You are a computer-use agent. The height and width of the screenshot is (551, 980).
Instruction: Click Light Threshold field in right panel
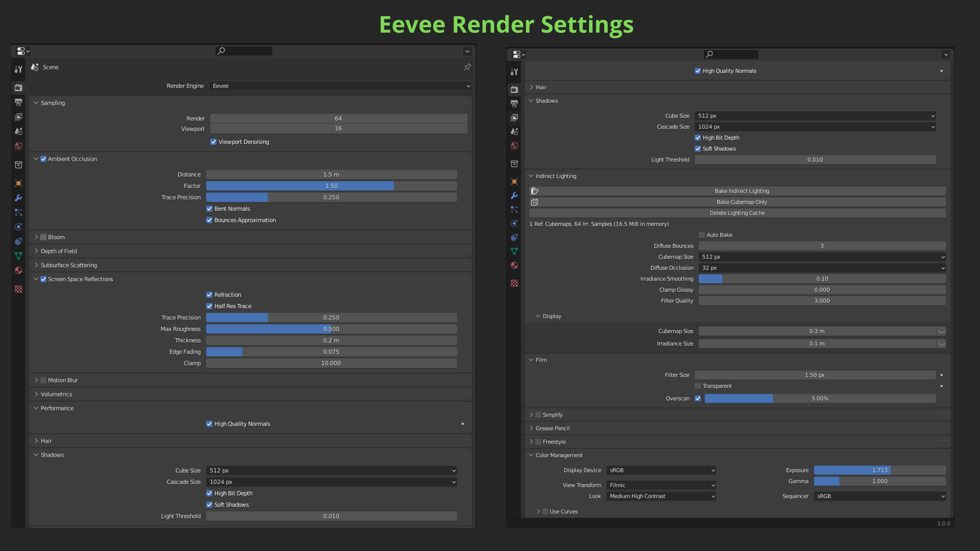coord(815,160)
